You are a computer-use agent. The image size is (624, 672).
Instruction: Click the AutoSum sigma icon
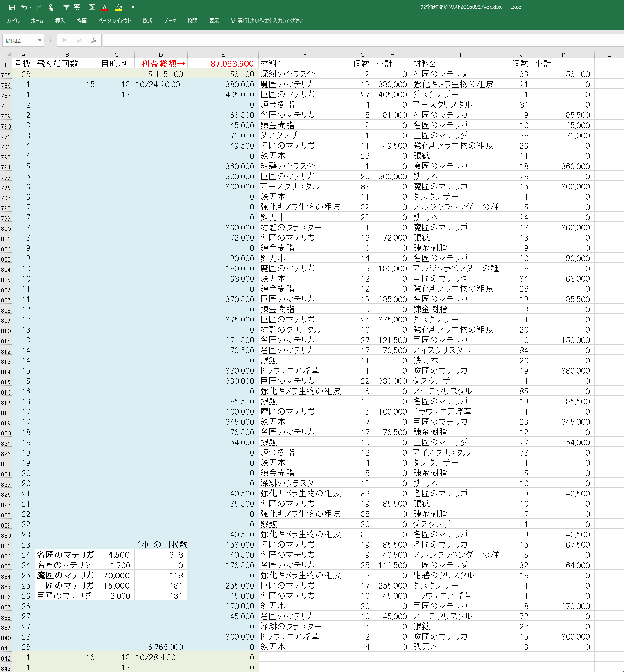tap(93, 7)
